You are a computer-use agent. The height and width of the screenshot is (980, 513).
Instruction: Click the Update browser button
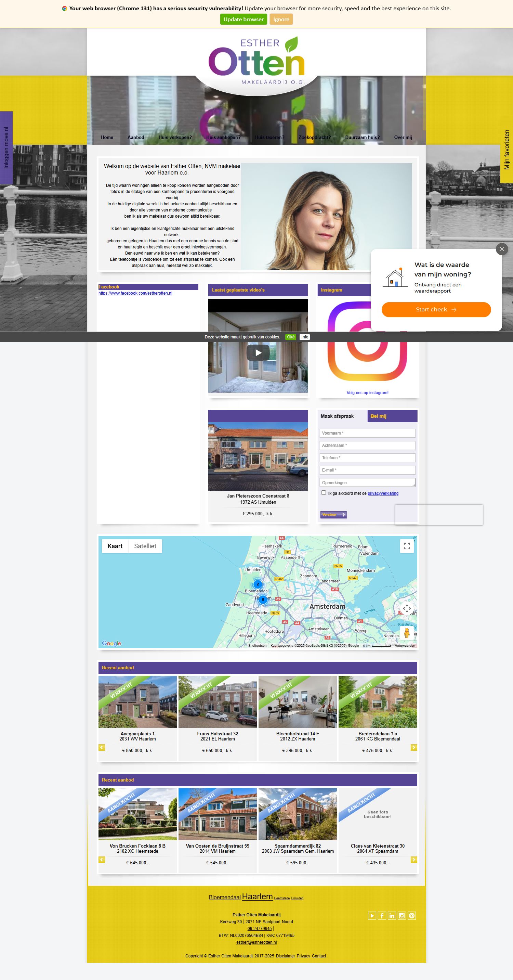[x=244, y=20]
